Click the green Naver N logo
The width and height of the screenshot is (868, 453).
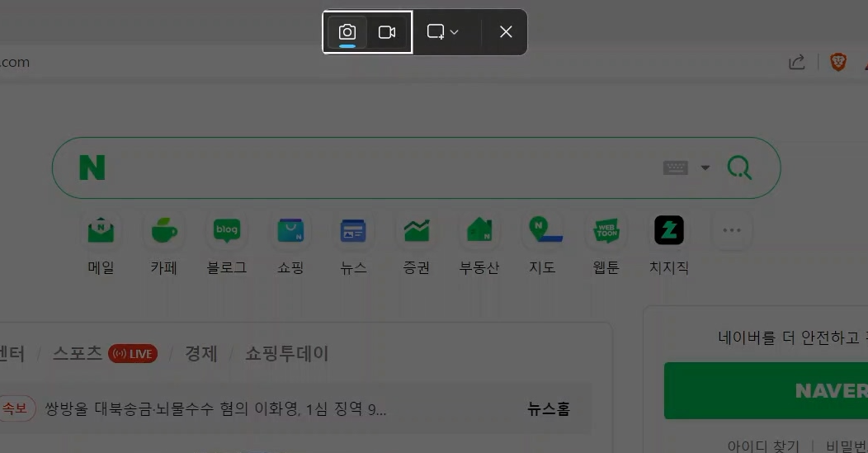pos(92,168)
